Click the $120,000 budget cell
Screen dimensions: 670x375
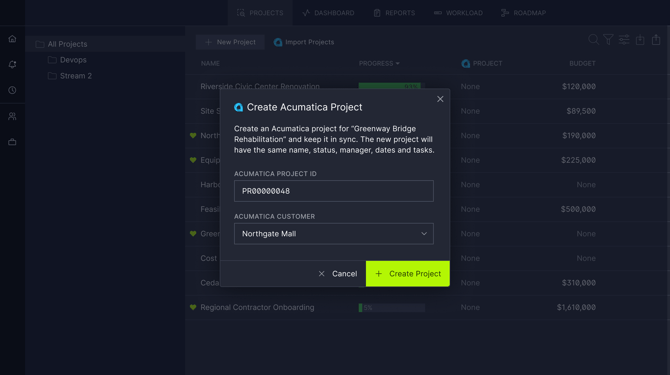click(579, 86)
